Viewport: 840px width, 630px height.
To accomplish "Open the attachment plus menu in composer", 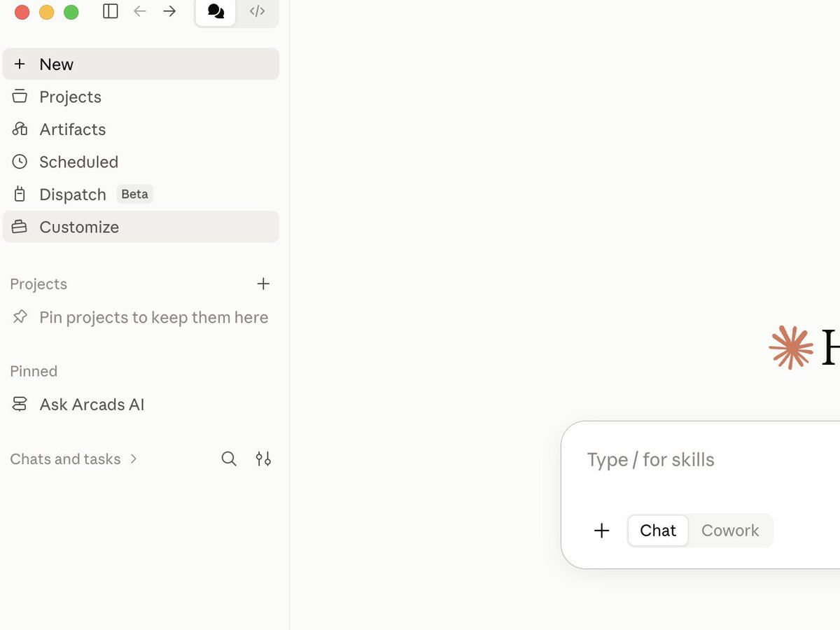I will coord(601,531).
